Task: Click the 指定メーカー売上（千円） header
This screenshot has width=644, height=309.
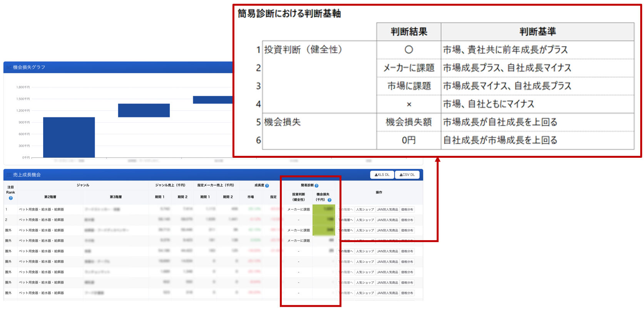Action: coord(216,185)
